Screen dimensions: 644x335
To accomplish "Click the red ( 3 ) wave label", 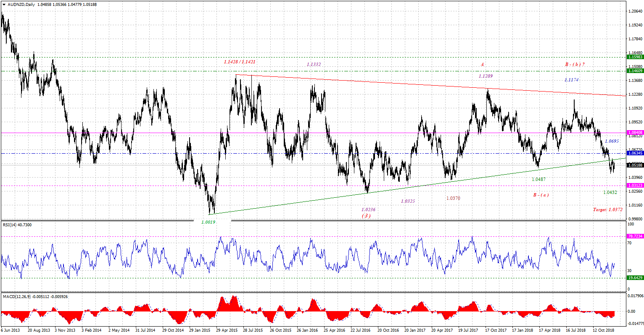I will click(367, 215).
